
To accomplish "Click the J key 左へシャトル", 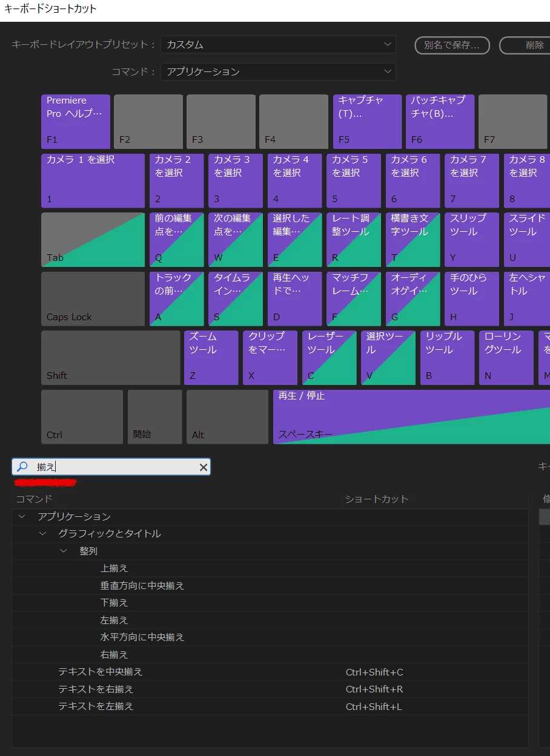I will [527, 299].
